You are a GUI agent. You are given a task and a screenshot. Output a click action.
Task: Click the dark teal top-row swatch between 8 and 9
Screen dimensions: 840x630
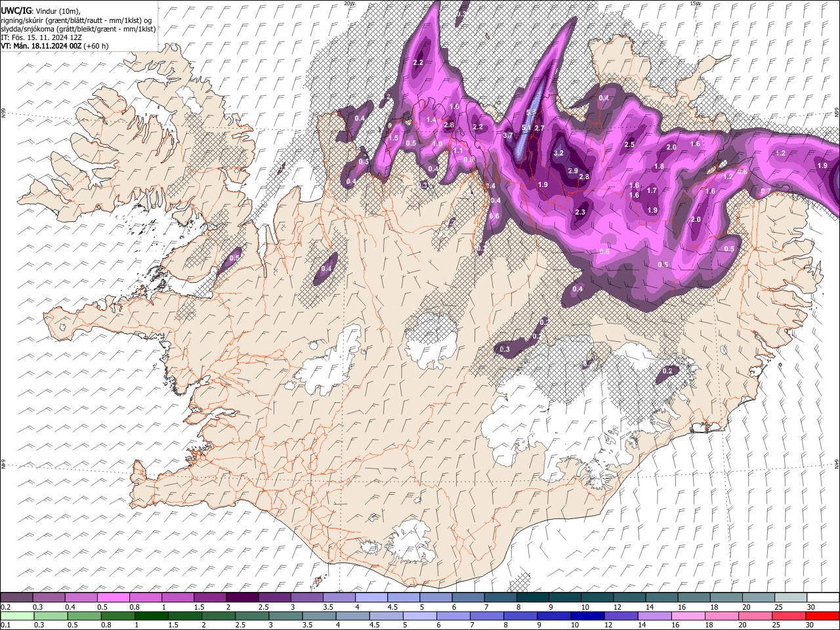click(x=533, y=597)
